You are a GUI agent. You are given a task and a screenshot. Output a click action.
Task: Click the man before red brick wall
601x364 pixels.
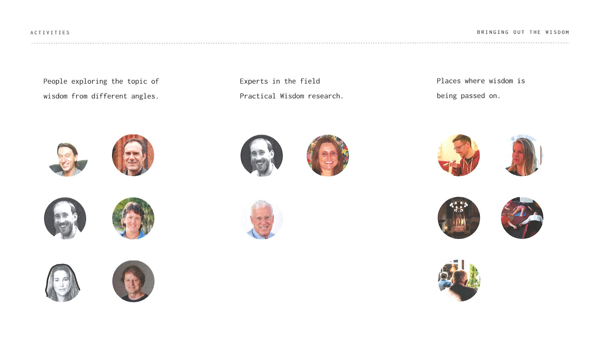(133, 155)
